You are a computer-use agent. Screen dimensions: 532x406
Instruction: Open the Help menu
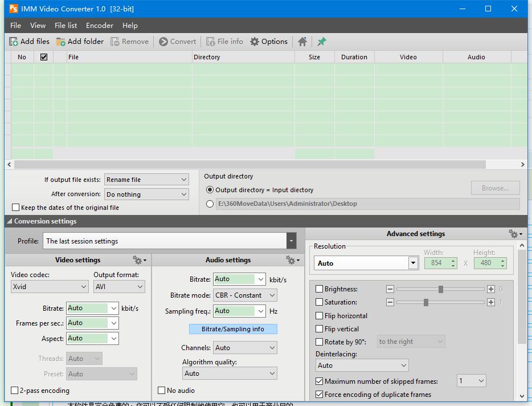click(x=130, y=26)
